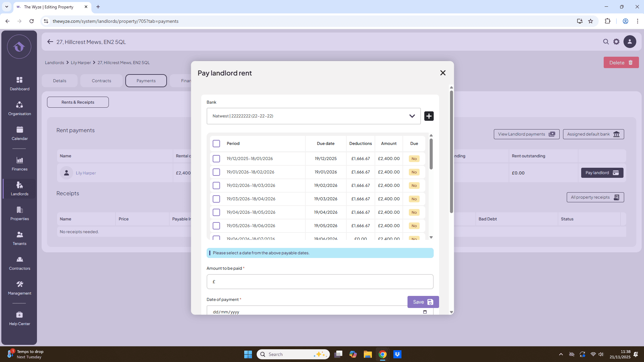Close the Pay landlord rent dialog
The height and width of the screenshot is (362, 644).
tap(443, 73)
